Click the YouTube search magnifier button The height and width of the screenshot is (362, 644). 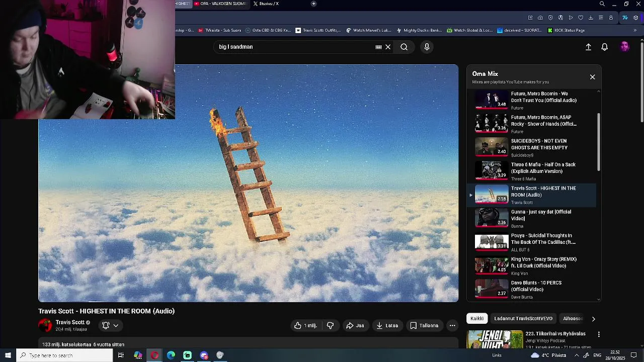coord(404,47)
